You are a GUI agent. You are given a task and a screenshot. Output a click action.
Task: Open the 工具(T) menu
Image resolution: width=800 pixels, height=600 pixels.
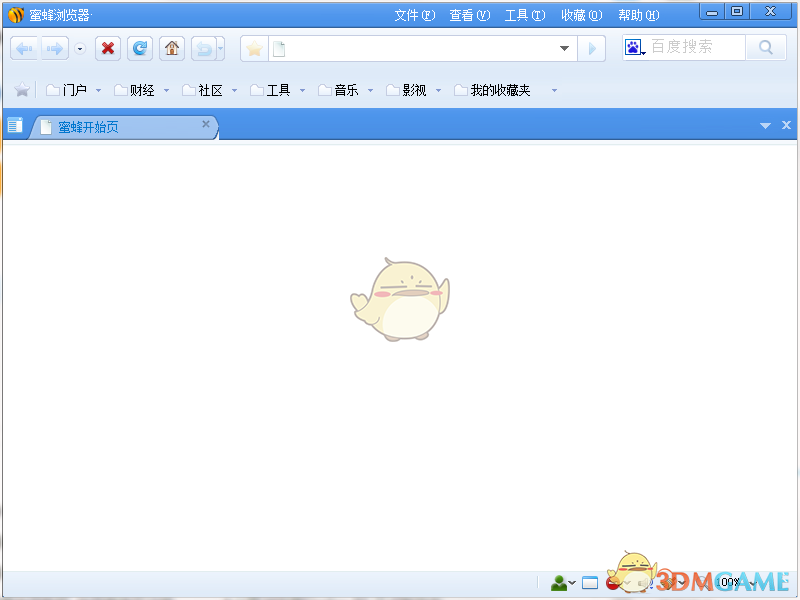point(525,15)
